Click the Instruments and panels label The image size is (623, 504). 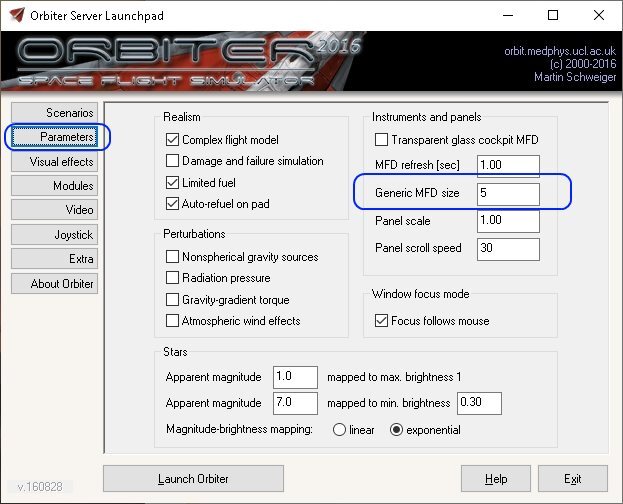pos(426,117)
